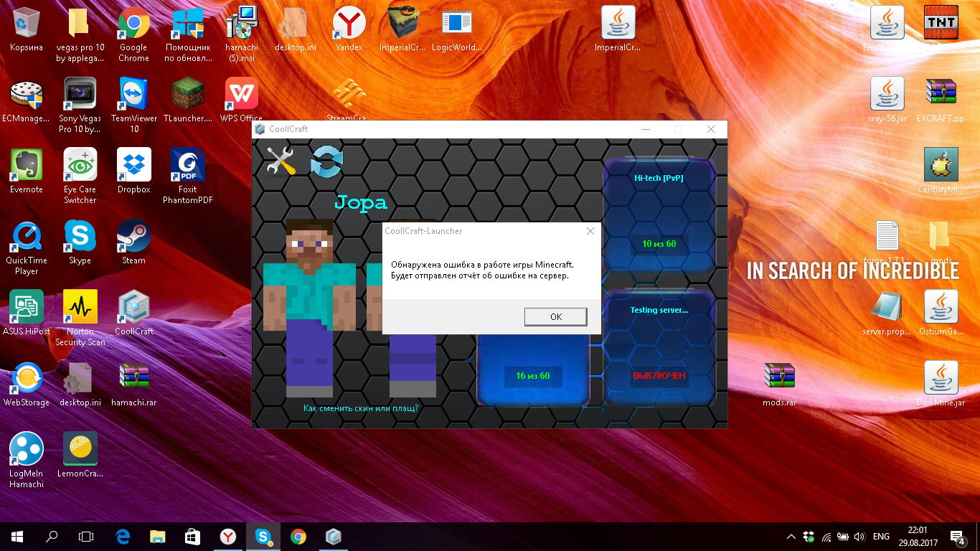Click OK in the CoollCraft-Launcher error dialog
The width and height of the screenshot is (980, 551).
tap(555, 316)
